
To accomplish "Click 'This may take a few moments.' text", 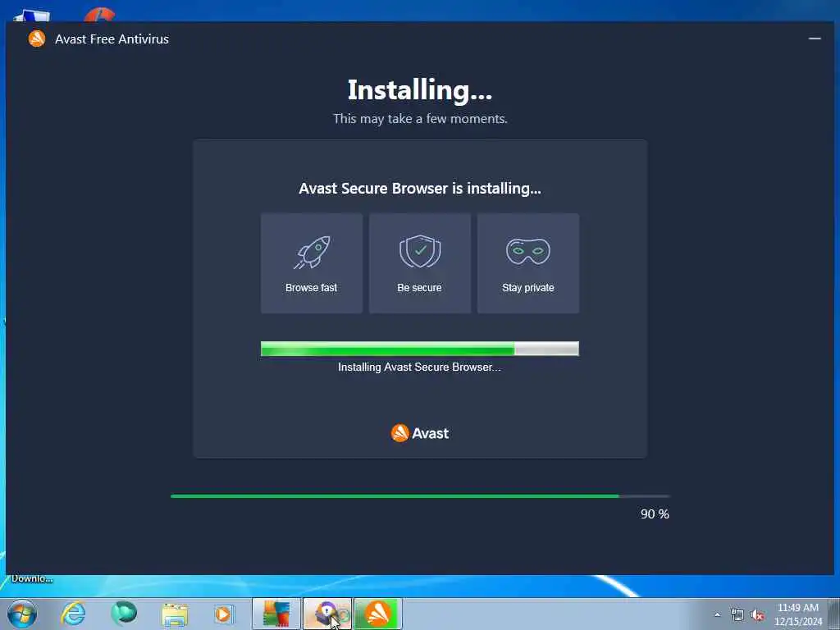I will coord(420,118).
